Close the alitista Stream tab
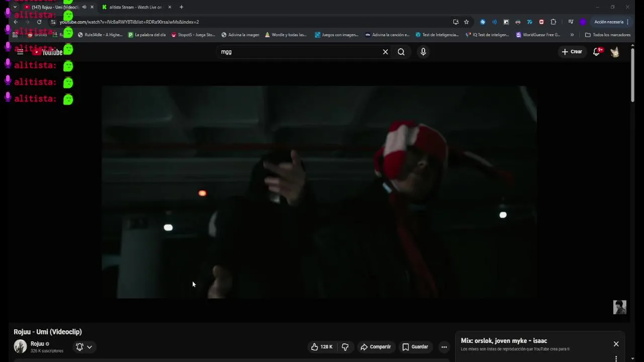Viewport: 644px width, 362px height. (x=170, y=7)
